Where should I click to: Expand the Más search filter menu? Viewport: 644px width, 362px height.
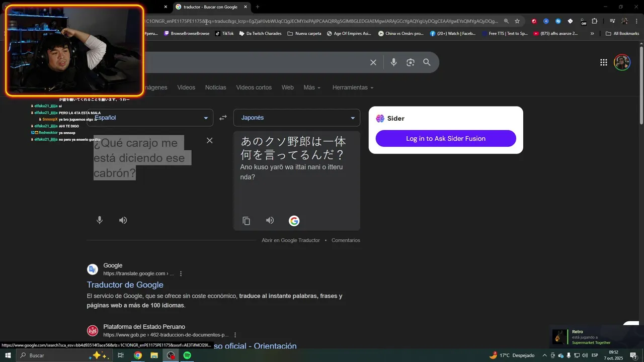click(x=312, y=87)
